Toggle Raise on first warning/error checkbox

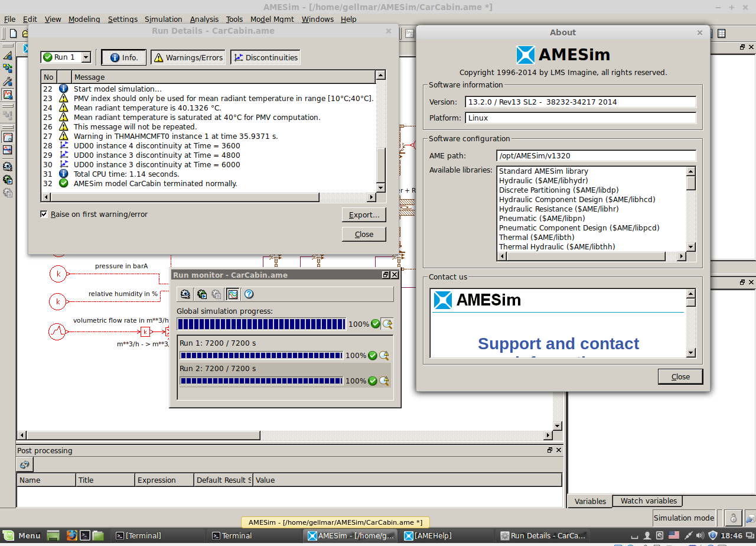coord(44,214)
